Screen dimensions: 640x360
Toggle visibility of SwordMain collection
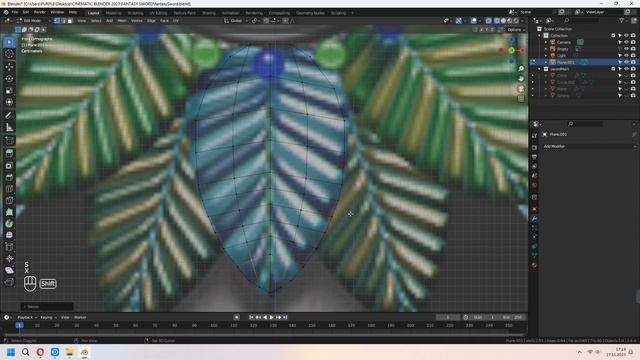click(627, 69)
